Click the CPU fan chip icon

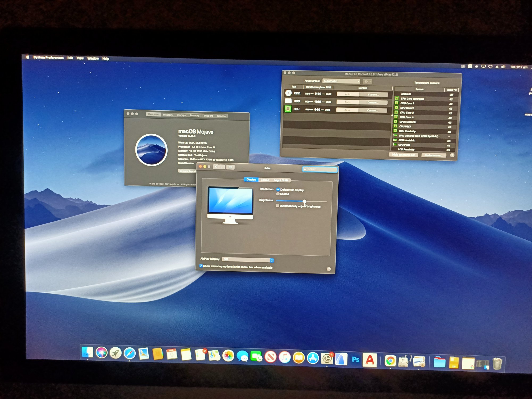(288, 109)
